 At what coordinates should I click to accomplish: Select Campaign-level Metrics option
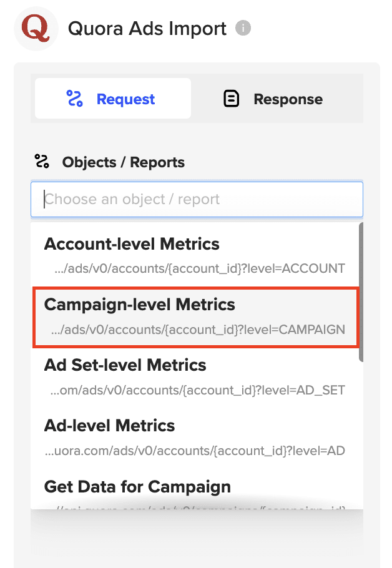[x=195, y=317]
